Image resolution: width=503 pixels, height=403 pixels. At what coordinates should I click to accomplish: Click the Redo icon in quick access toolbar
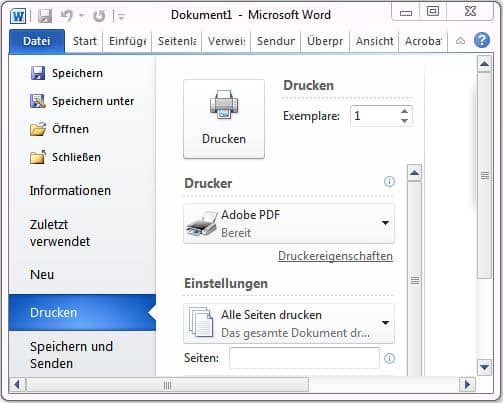coord(99,16)
